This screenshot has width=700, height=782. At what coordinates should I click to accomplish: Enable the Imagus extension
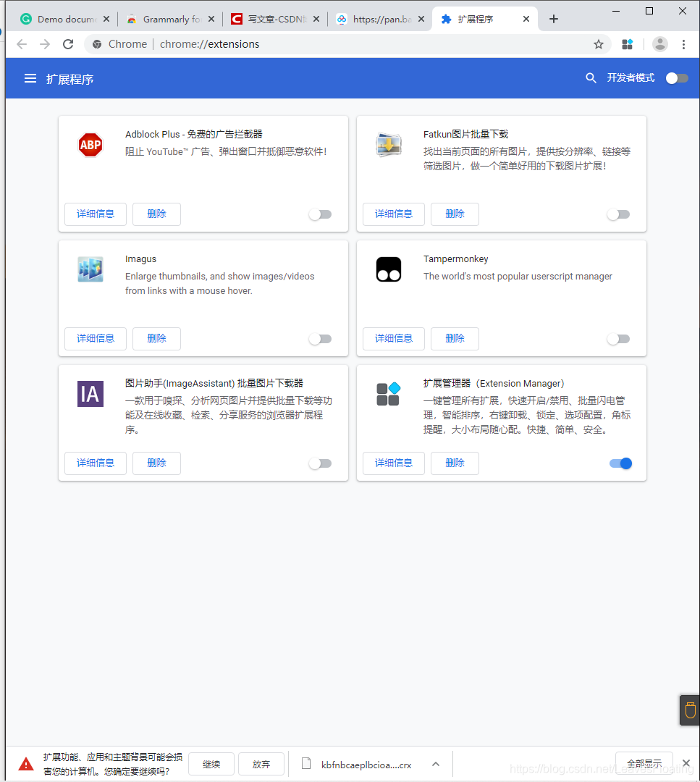point(320,339)
